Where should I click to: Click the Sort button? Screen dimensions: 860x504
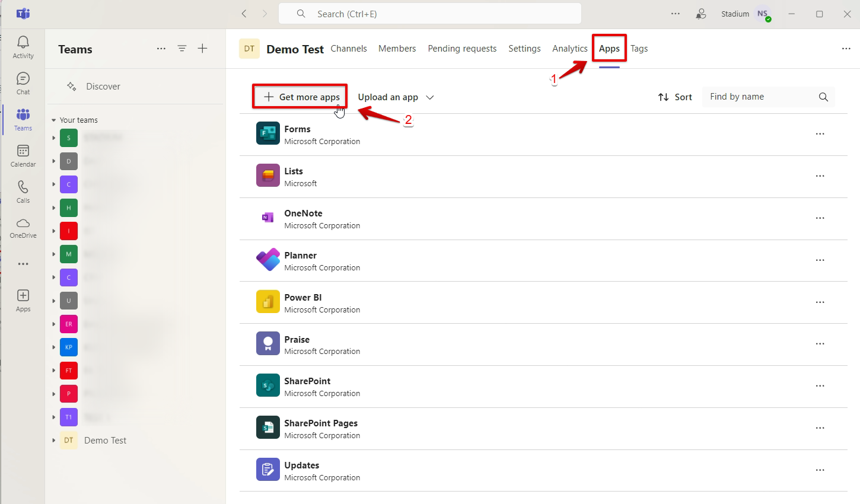(x=675, y=97)
